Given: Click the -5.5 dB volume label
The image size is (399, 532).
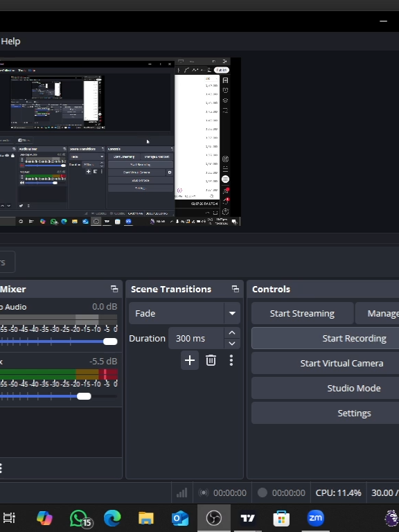Looking at the screenshot, I should tap(103, 361).
